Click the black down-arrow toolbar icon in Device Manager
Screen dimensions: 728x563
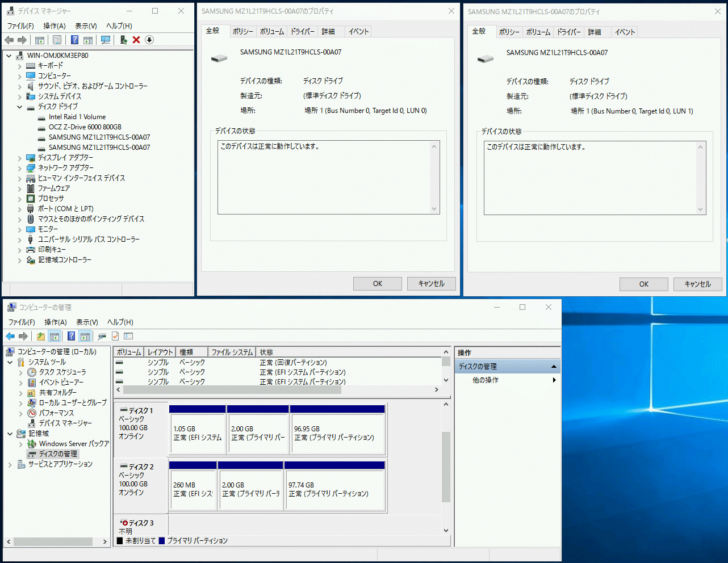pyautogui.click(x=149, y=40)
